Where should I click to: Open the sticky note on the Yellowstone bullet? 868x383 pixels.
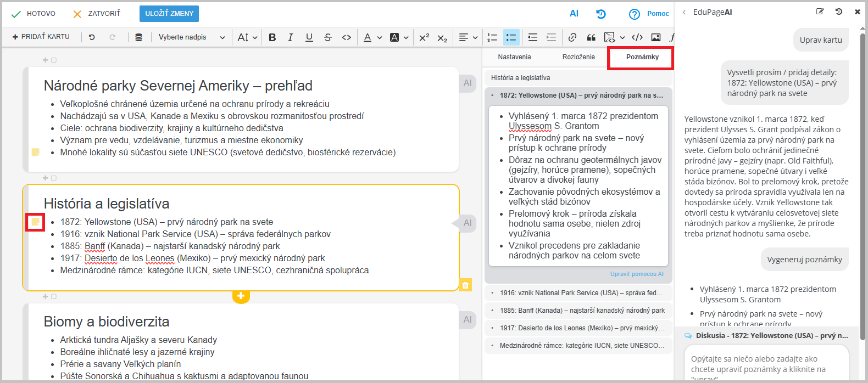click(x=36, y=222)
